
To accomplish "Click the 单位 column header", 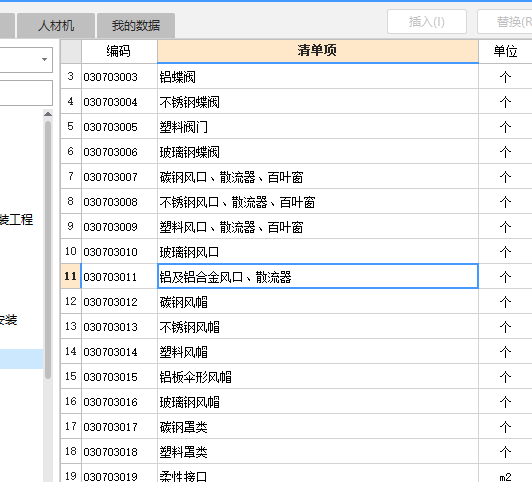I will 505,51.
